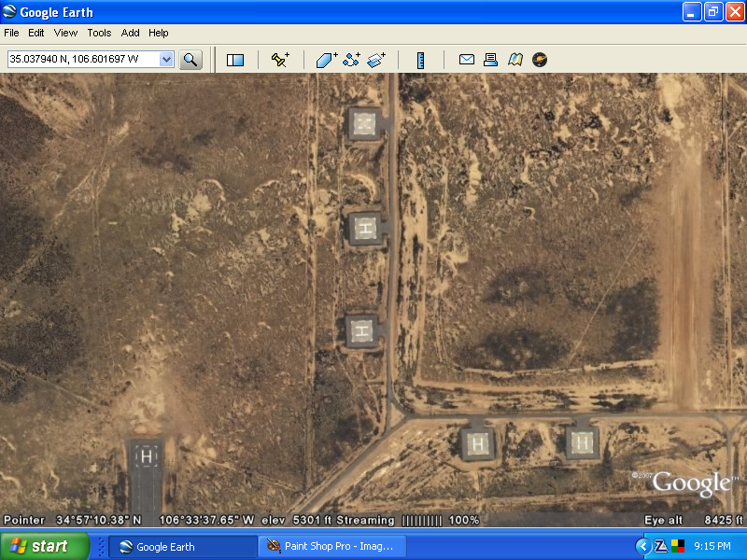Image resolution: width=747 pixels, height=560 pixels.
Task: Click the Eye alt 8425 ft readout
Action: coord(693,520)
